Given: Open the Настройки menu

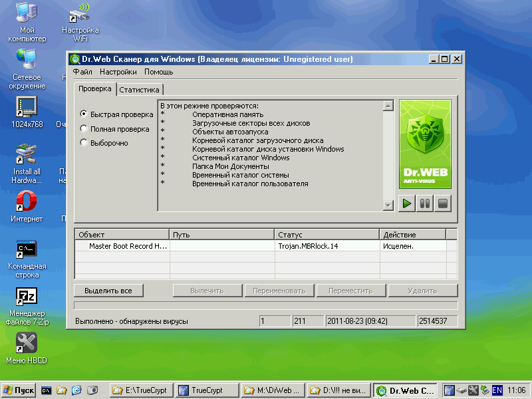Looking at the screenshot, I should 118,72.
